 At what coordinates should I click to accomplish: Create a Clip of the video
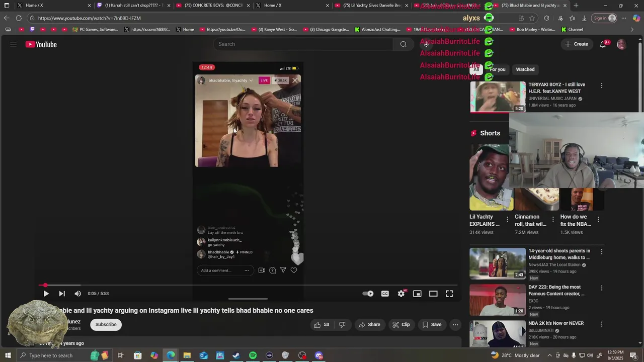(x=401, y=325)
